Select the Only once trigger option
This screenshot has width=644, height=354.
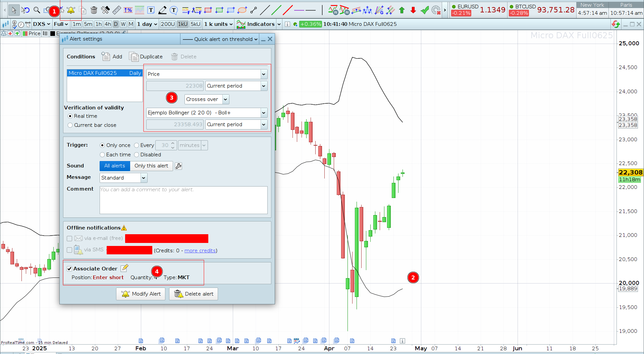(102, 145)
